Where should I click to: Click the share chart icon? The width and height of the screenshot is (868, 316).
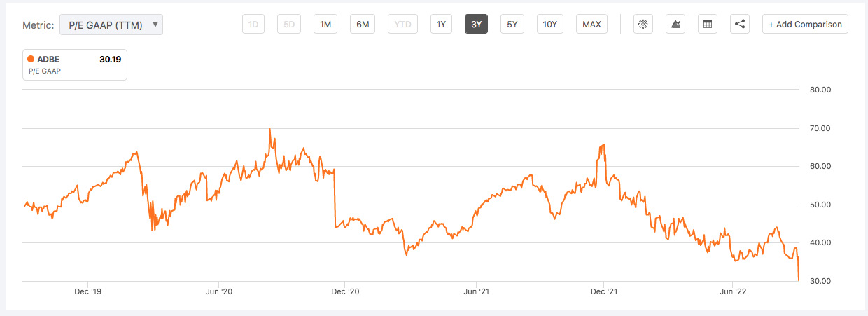(x=740, y=25)
